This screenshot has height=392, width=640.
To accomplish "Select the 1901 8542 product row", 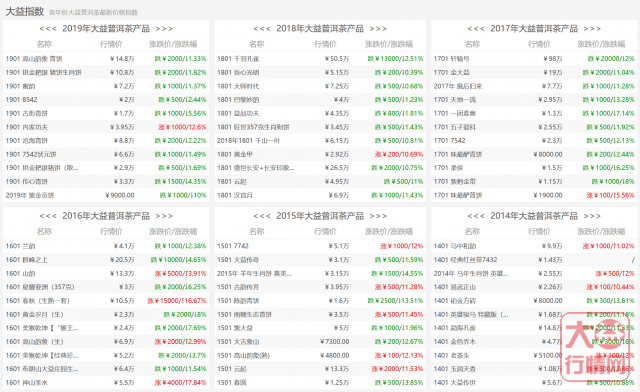I will (106, 100).
